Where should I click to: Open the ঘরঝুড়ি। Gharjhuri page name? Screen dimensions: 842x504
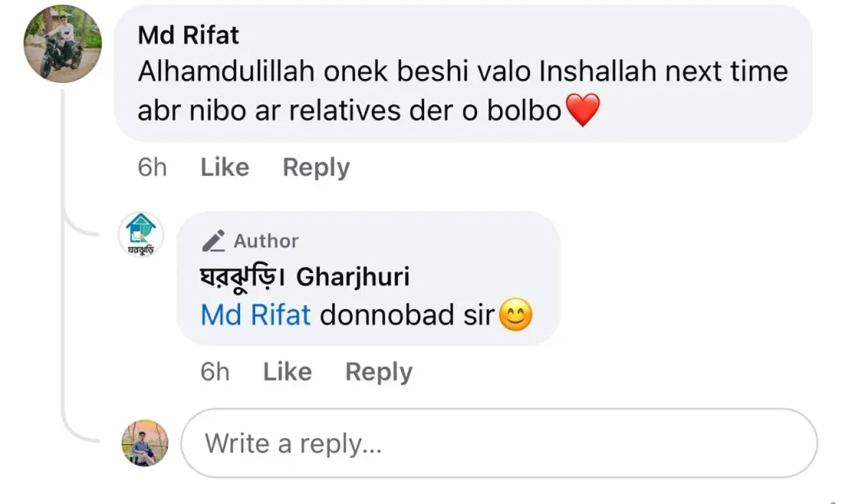(304, 277)
